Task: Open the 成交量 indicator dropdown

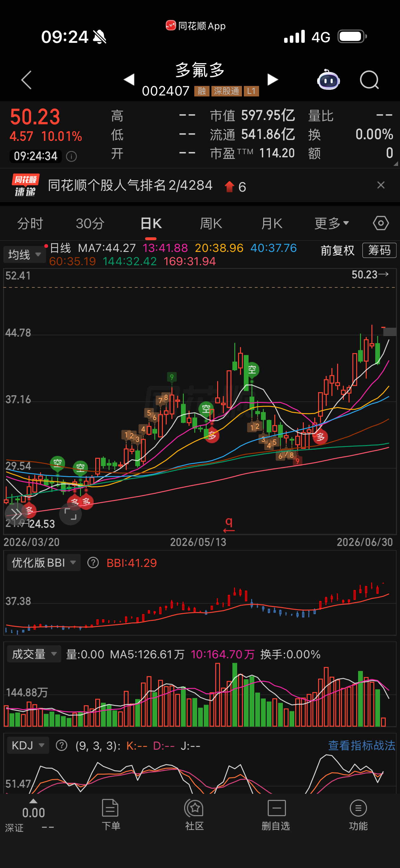Action: pyautogui.click(x=34, y=654)
